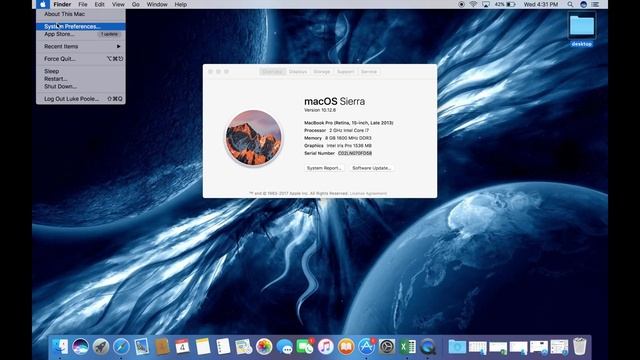Open Finder from the Dock
Screen dimensions: 640x360
tap(60, 347)
